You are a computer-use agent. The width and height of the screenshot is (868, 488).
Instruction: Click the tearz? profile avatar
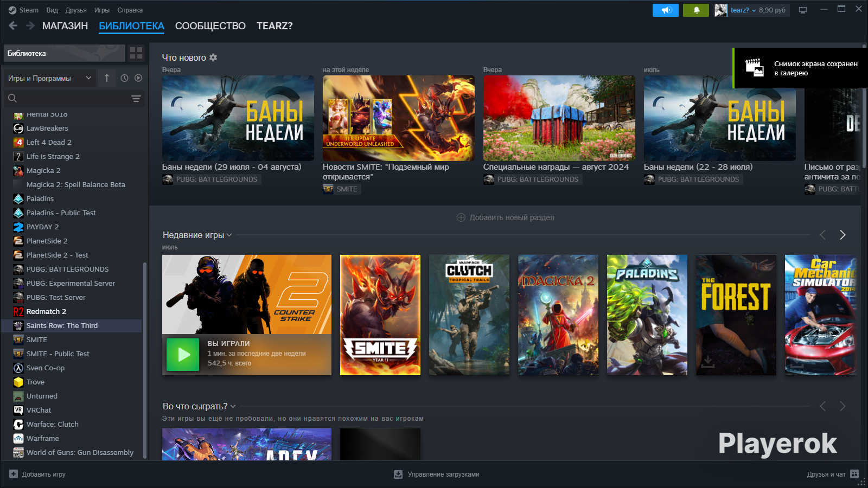click(x=721, y=10)
